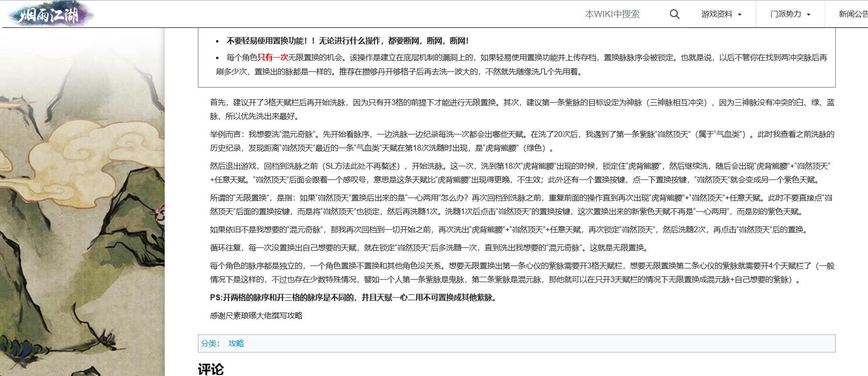This screenshot has height=376, width=868.
Task: Click the 烟雨江湖 site logo
Action: click(50, 14)
